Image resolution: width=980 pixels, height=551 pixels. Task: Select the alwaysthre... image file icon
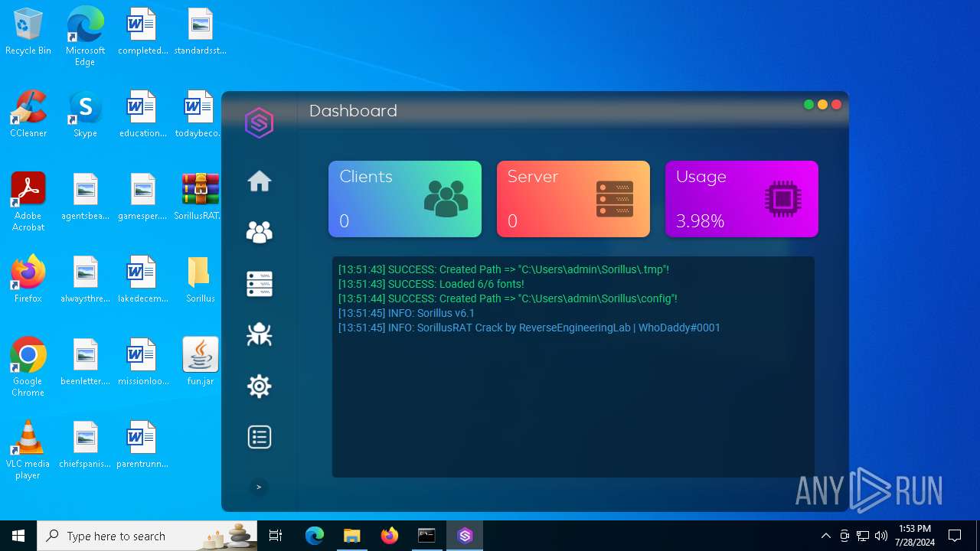click(85, 279)
